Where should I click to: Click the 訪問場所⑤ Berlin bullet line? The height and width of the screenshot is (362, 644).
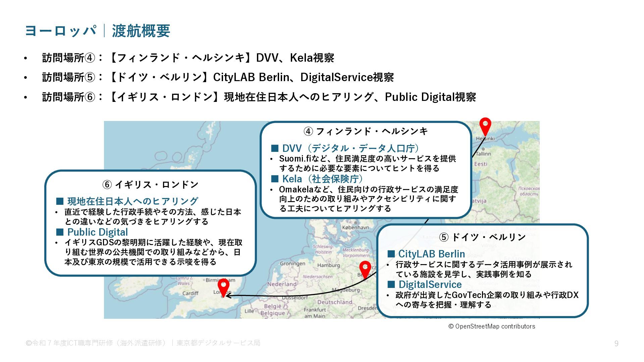[218, 77]
